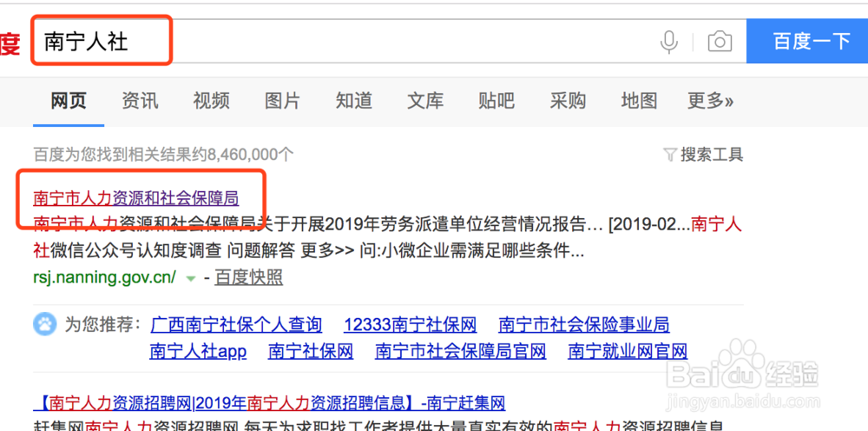The width and height of the screenshot is (868, 431).
Task: Open the 视频 tab
Action: point(211,101)
